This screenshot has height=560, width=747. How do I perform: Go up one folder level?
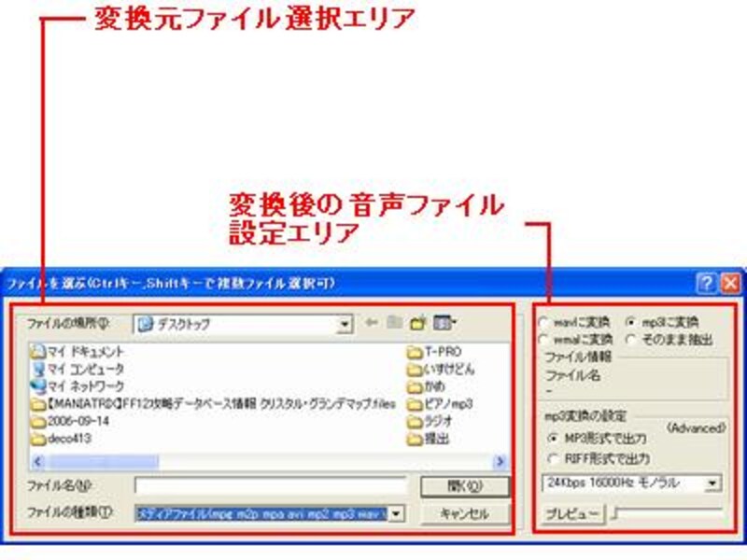coord(393,322)
